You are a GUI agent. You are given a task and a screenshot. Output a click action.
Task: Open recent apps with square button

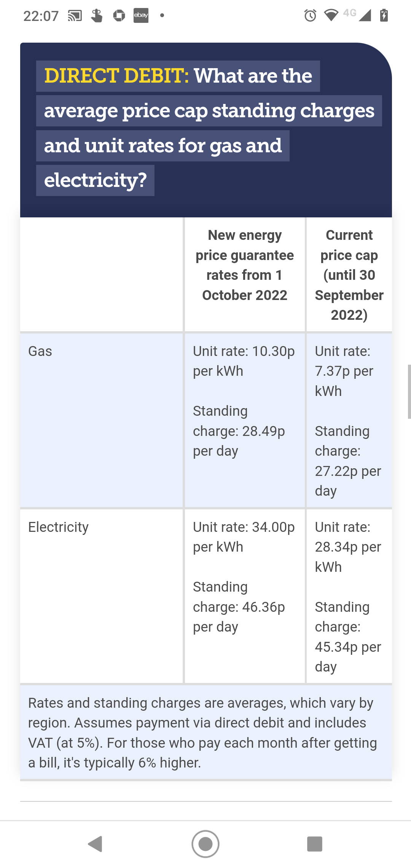coord(314,844)
